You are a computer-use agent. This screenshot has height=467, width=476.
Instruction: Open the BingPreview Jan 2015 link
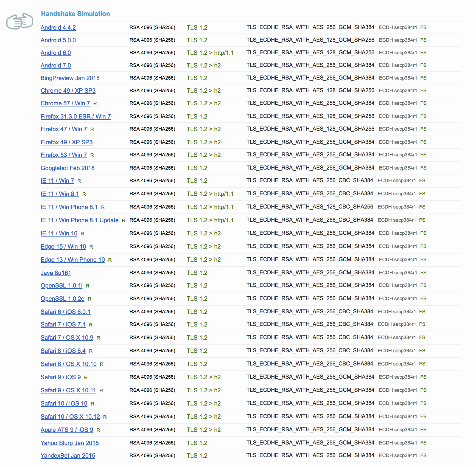pyautogui.click(x=70, y=78)
